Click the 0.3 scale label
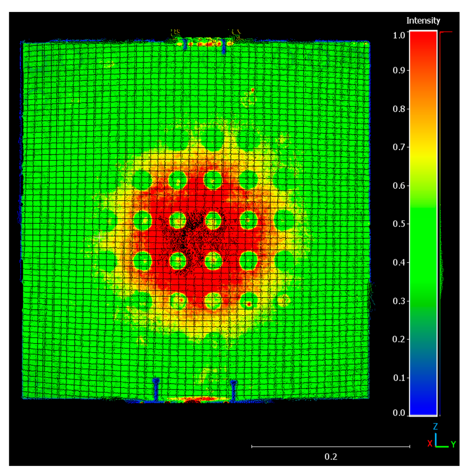Viewport: 470px width, 476px height. pos(399,301)
